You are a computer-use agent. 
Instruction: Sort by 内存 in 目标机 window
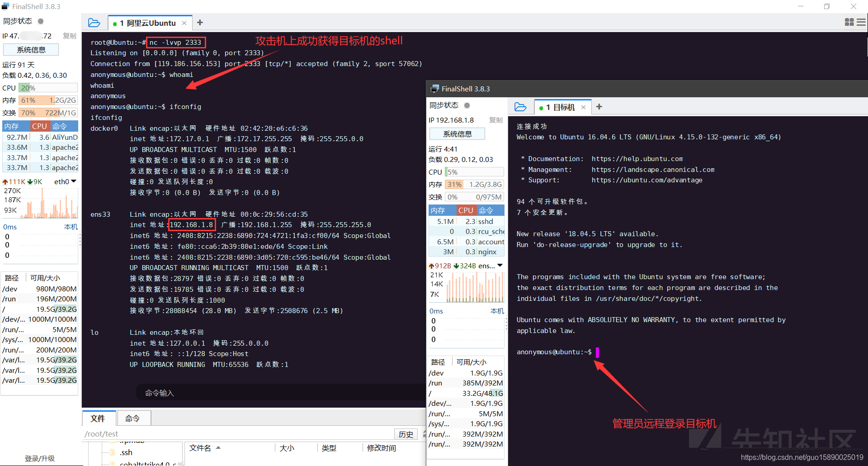[442, 210]
